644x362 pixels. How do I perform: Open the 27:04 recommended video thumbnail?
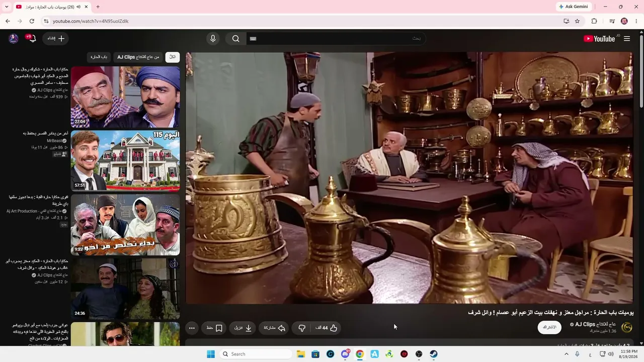125,97
